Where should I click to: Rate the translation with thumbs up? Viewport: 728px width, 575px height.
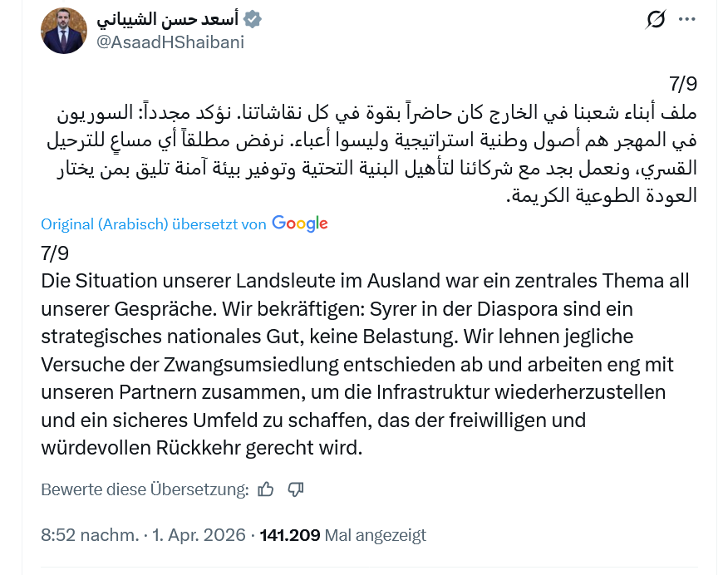266,489
